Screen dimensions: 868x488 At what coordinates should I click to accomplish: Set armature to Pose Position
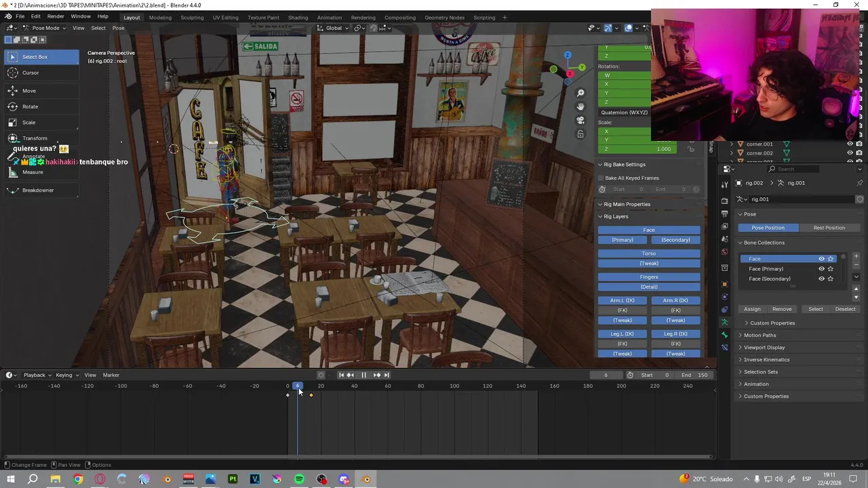click(x=768, y=228)
